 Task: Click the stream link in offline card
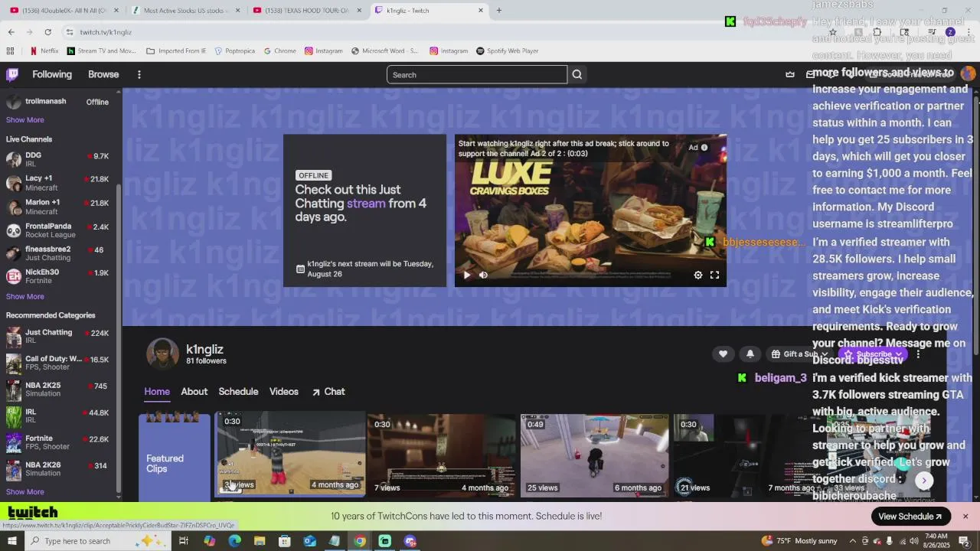click(x=366, y=204)
